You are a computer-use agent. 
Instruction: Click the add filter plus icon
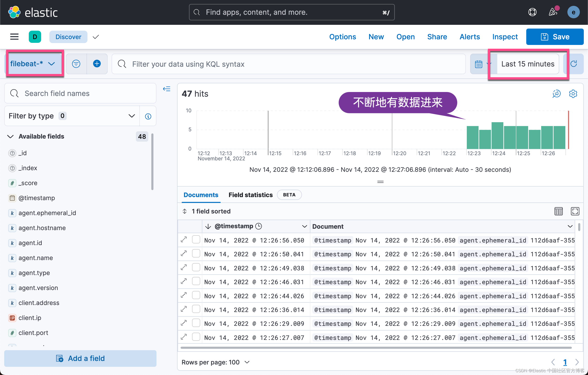[x=97, y=64]
